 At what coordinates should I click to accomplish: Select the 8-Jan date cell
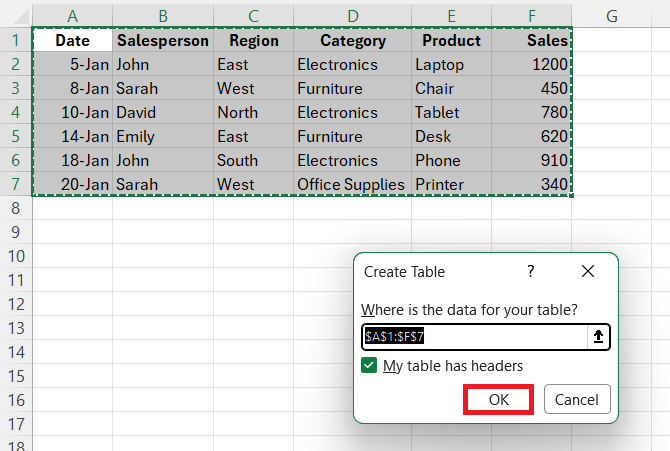(72, 88)
